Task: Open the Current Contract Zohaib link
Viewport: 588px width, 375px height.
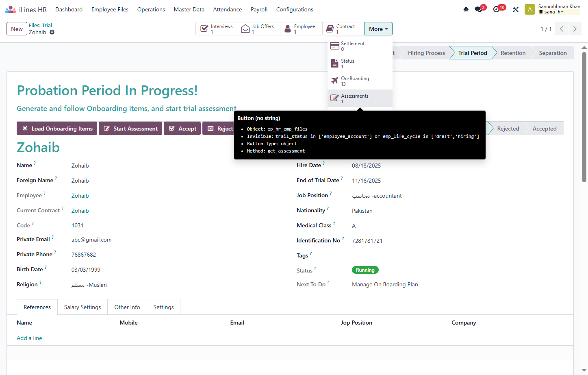Action: tap(80, 211)
